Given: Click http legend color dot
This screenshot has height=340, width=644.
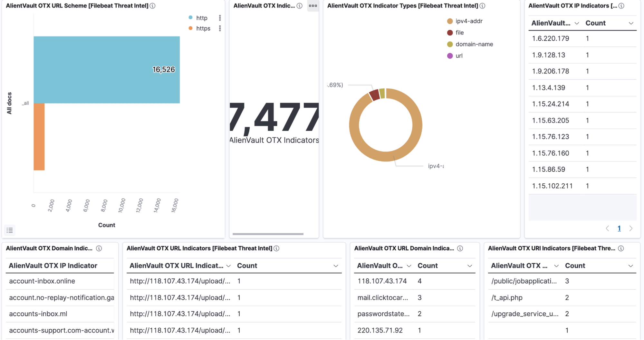Looking at the screenshot, I should point(190,18).
